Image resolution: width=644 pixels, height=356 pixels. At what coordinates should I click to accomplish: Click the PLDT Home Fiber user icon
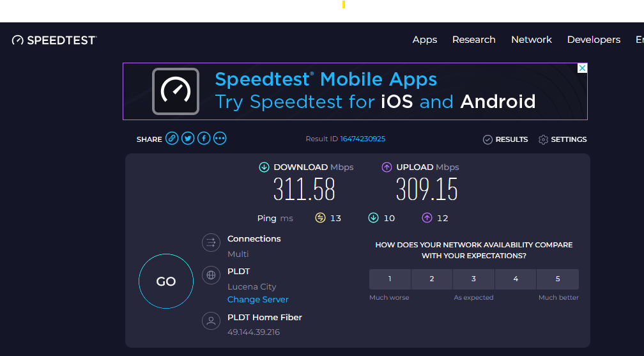click(211, 321)
